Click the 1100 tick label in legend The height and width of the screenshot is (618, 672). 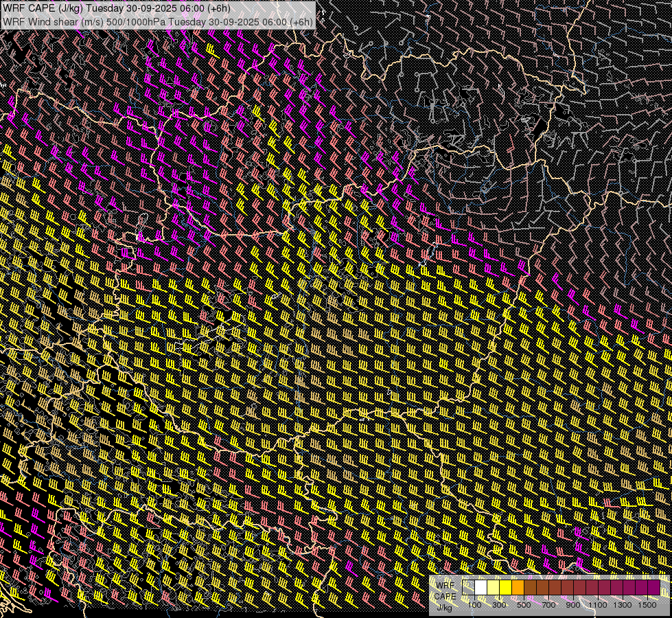(597, 605)
